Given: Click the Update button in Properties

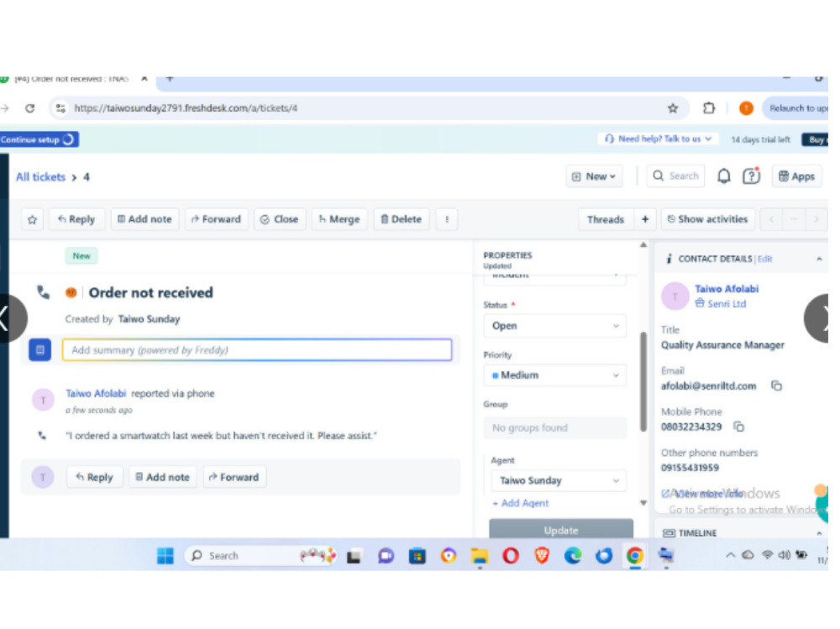Looking at the screenshot, I should tap(561, 529).
